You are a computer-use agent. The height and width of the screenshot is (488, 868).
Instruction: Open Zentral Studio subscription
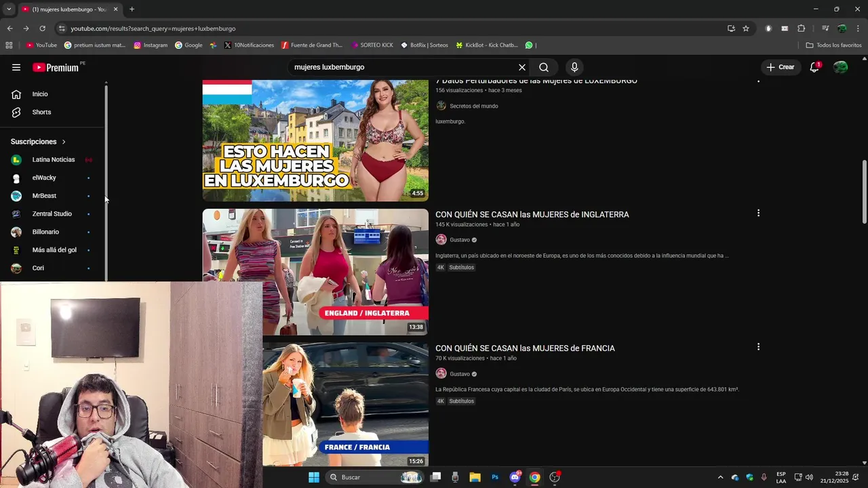coord(53,213)
